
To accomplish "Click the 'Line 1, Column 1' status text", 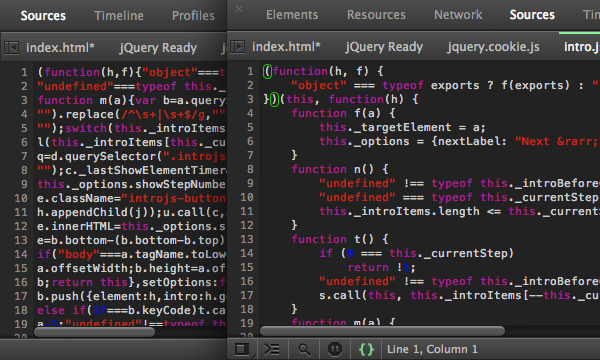I will point(432,349).
